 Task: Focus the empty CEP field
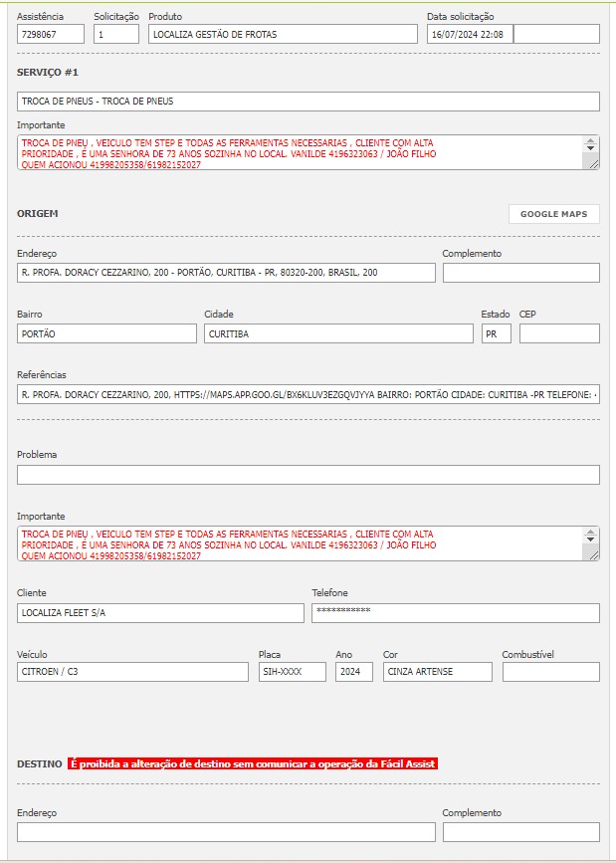coord(559,333)
